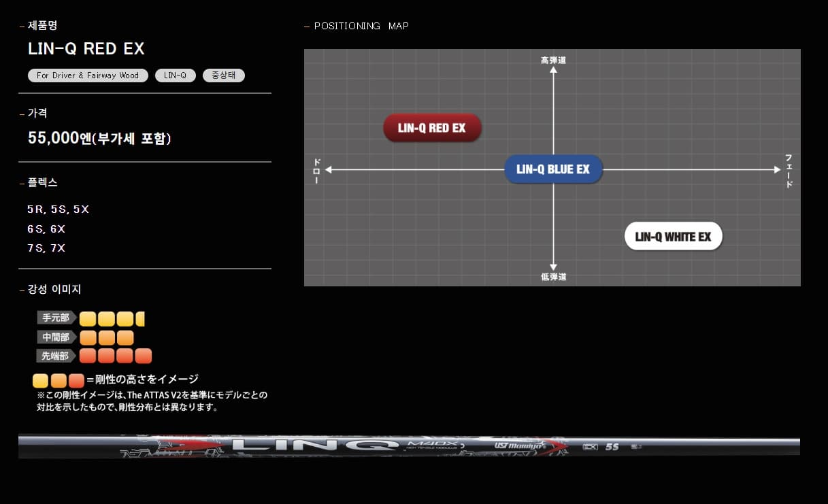
Task: Click first orange block in 中間部 row
Action: 88,337
